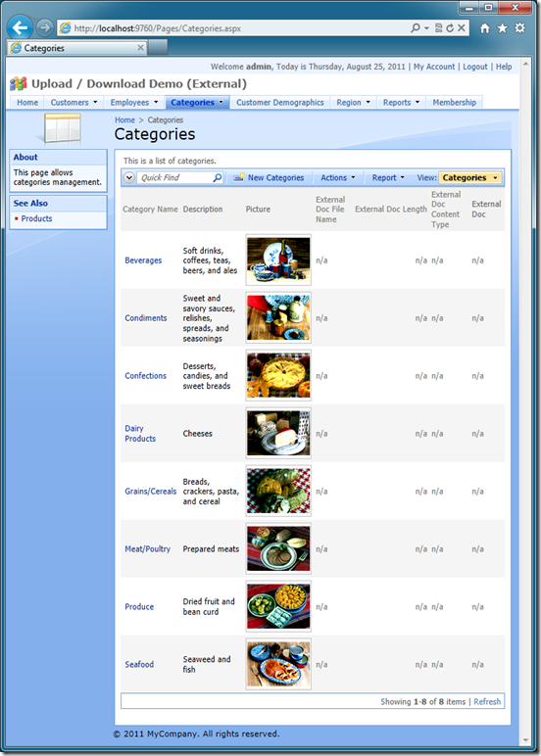541x756 pixels.
Task: Expand the Quick Find round dropdown arrow
Action: click(129, 177)
